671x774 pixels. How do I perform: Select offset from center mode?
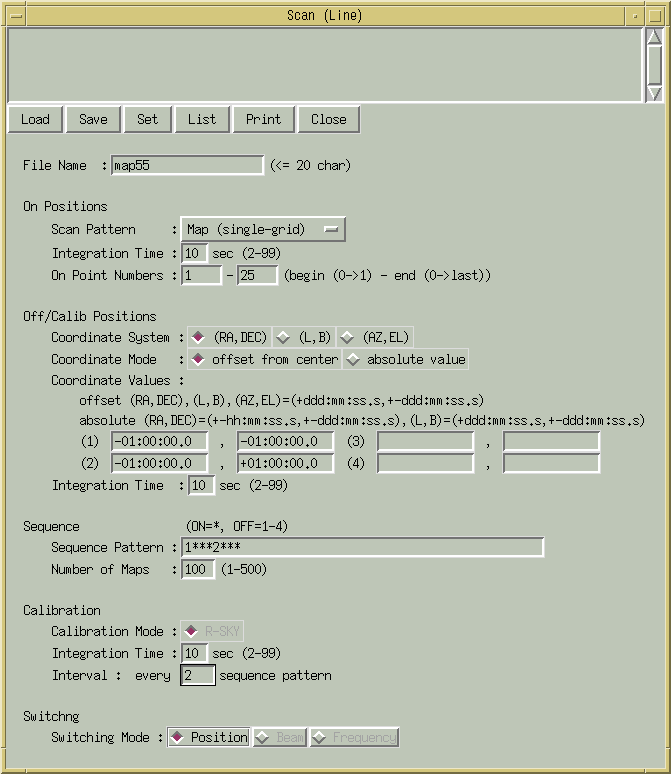tap(265, 360)
